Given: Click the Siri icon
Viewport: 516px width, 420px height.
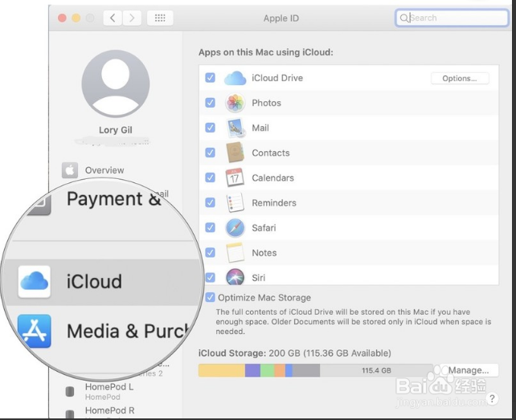Looking at the screenshot, I should [x=235, y=276].
